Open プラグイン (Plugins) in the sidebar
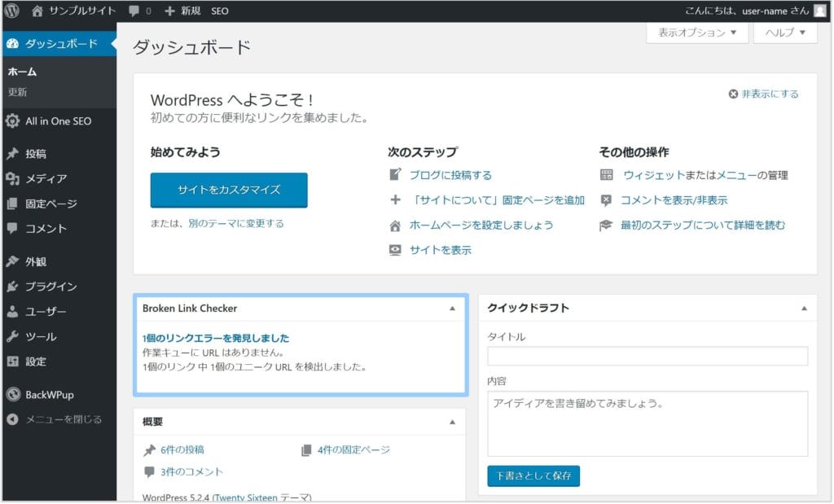The image size is (834, 504). [x=50, y=286]
